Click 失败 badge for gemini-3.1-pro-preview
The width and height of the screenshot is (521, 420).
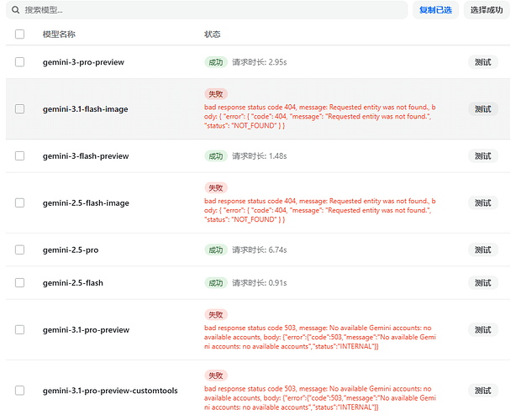coord(216,314)
